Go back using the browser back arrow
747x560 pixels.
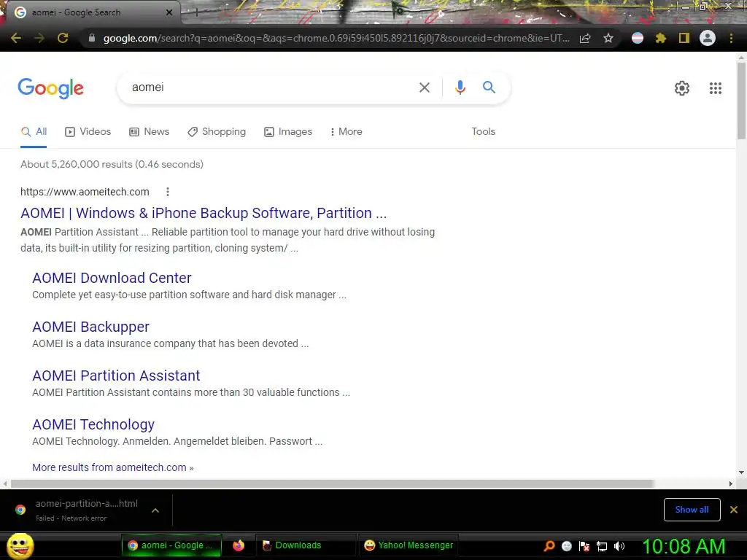(16, 38)
